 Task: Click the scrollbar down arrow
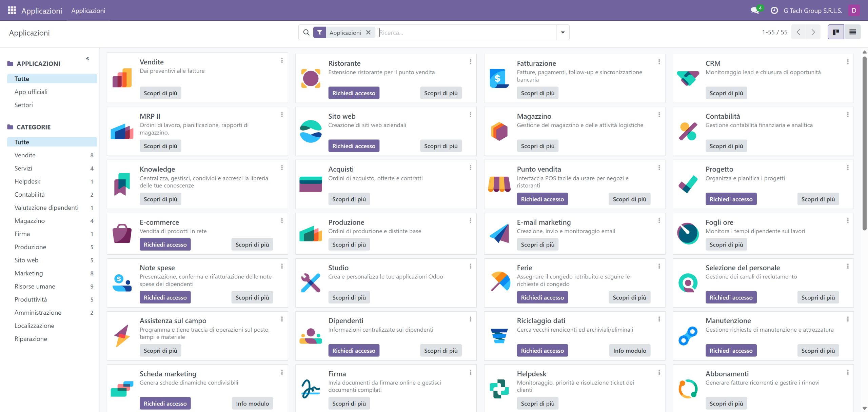pos(865,408)
